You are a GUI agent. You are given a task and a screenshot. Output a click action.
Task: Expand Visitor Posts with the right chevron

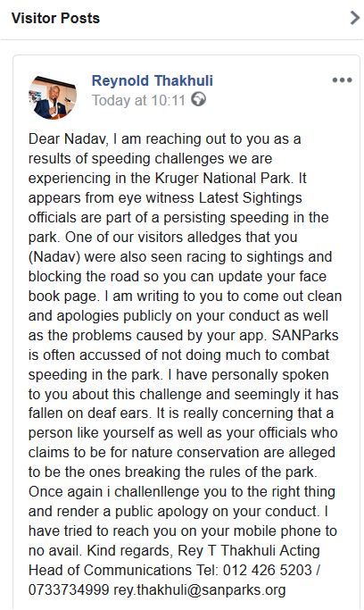[355, 18]
